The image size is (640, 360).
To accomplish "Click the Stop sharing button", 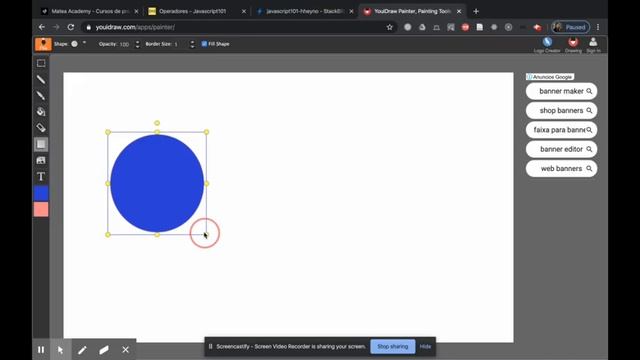I will click(x=393, y=347).
